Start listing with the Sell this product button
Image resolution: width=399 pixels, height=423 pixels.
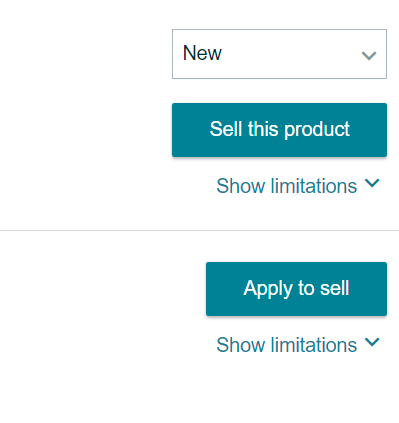279,130
